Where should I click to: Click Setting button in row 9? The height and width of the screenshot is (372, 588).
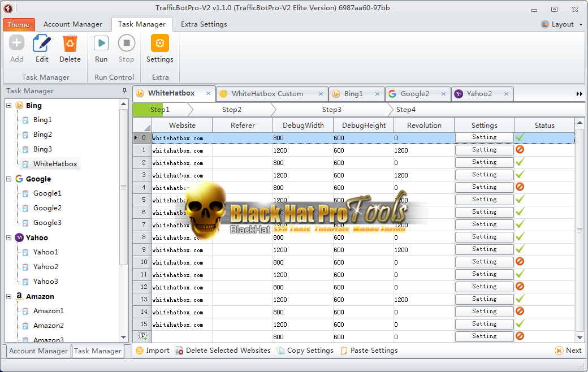[x=484, y=249]
